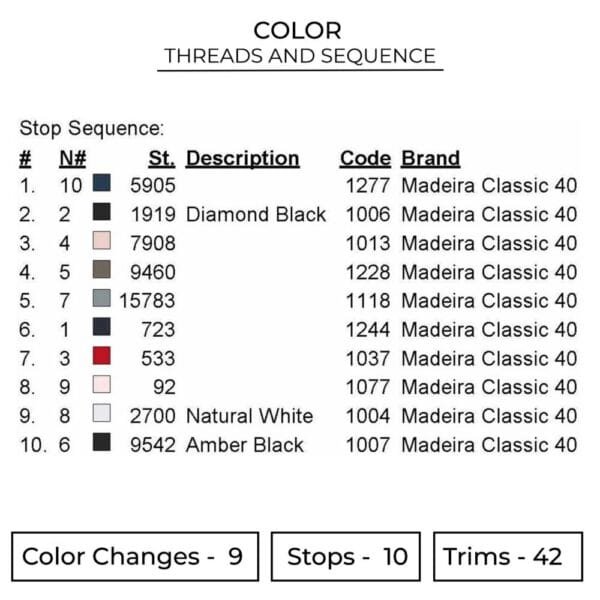This screenshot has height=600, width=600.
Task: Click the gray swatch for code 1118
Action: tap(101, 299)
